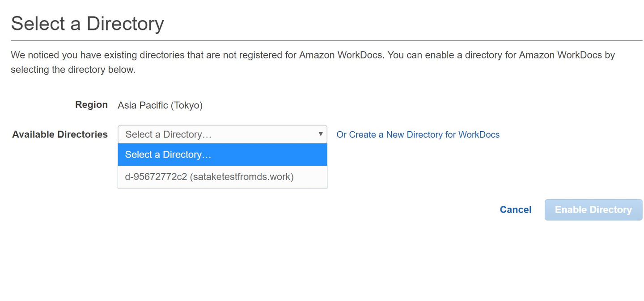
Task: Click the horizontal divider under the heading
Action: 326,41
